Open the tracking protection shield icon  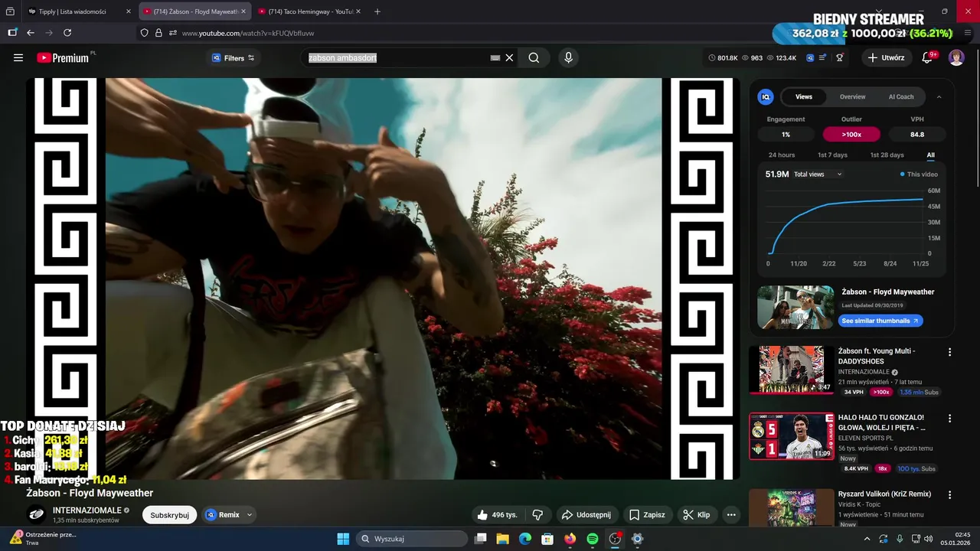[x=144, y=33]
